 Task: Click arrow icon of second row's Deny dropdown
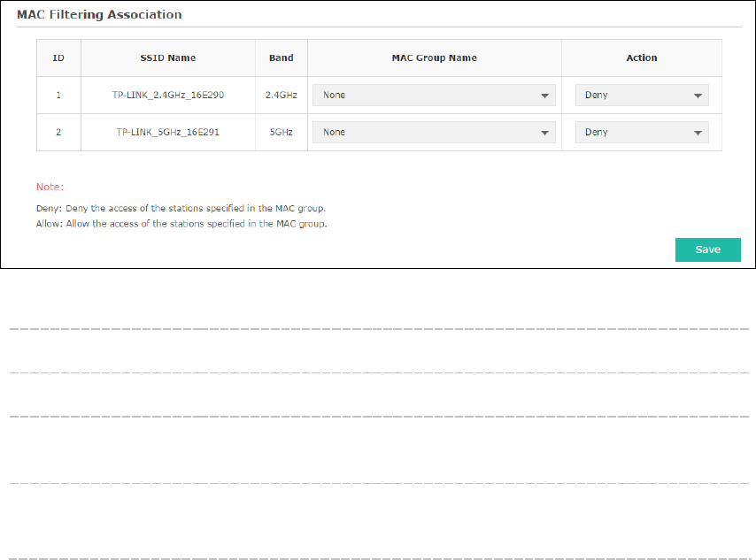click(x=698, y=133)
